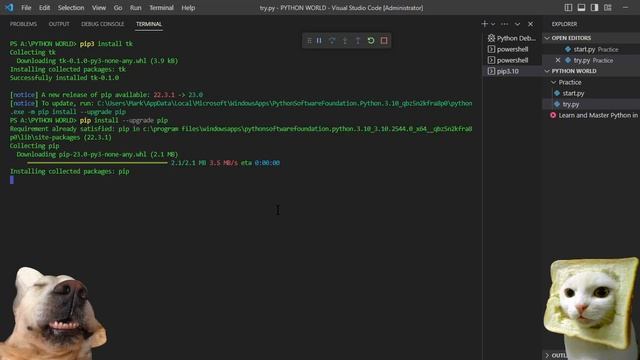Toggle primary side bar layout icon
The image size is (640, 360).
pyautogui.click(x=568, y=7)
